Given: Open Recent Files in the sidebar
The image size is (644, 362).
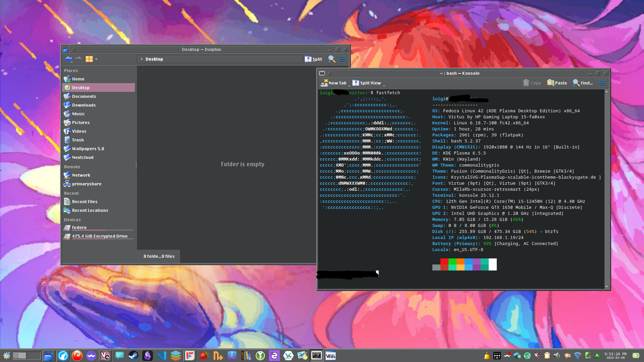Looking at the screenshot, I should [85, 201].
